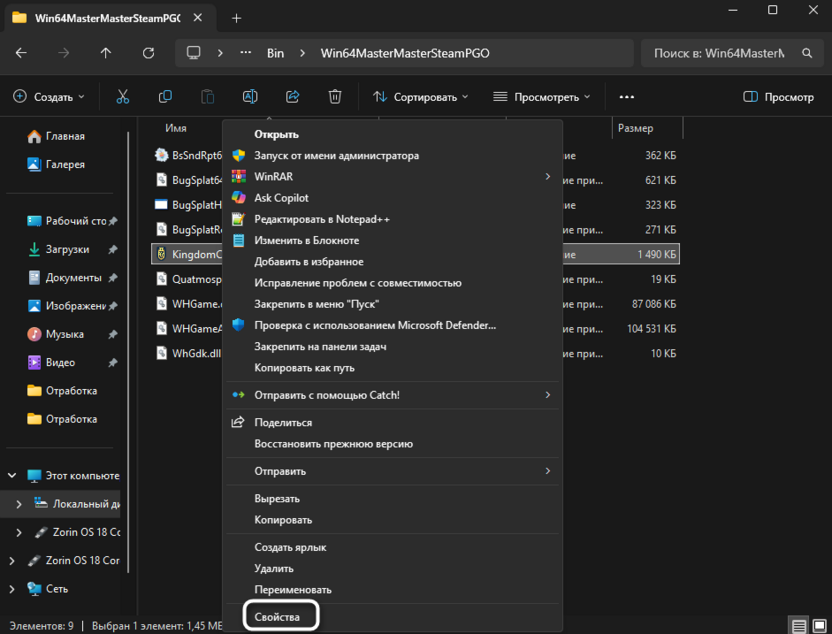Image resolution: width=832 pixels, height=634 pixels.
Task: Toggle the Просмотр preview pane
Action: (x=778, y=97)
